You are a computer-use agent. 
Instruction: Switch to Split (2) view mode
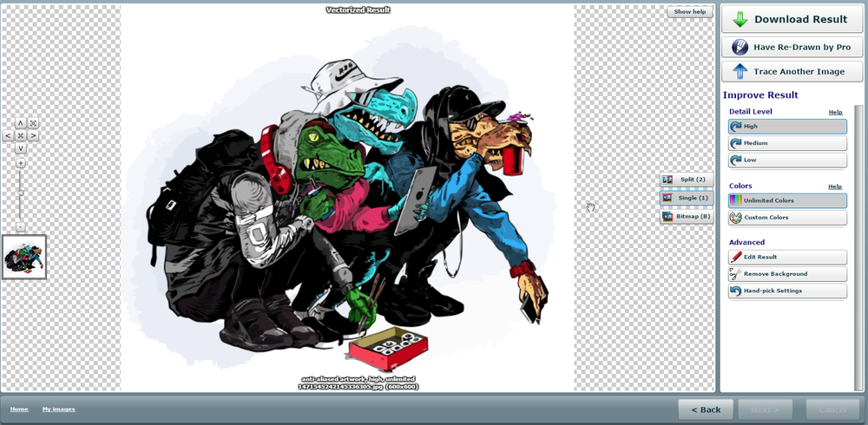[x=687, y=180]
